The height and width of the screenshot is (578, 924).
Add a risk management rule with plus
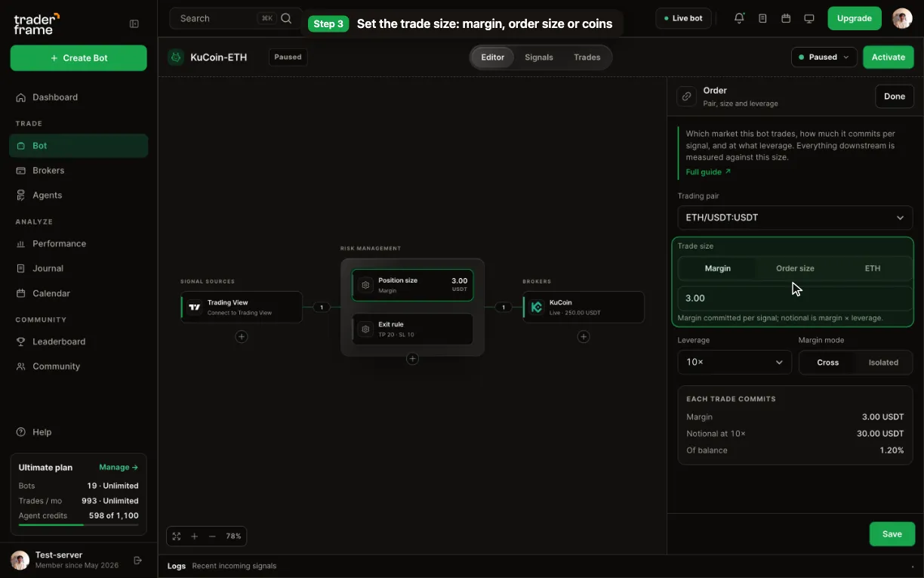click(412, 359)
